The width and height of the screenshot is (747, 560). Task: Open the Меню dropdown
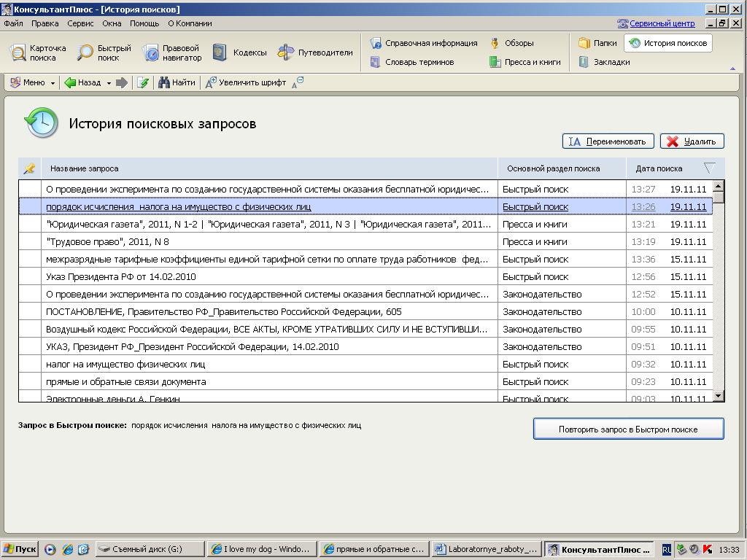[x=32, y=83]
